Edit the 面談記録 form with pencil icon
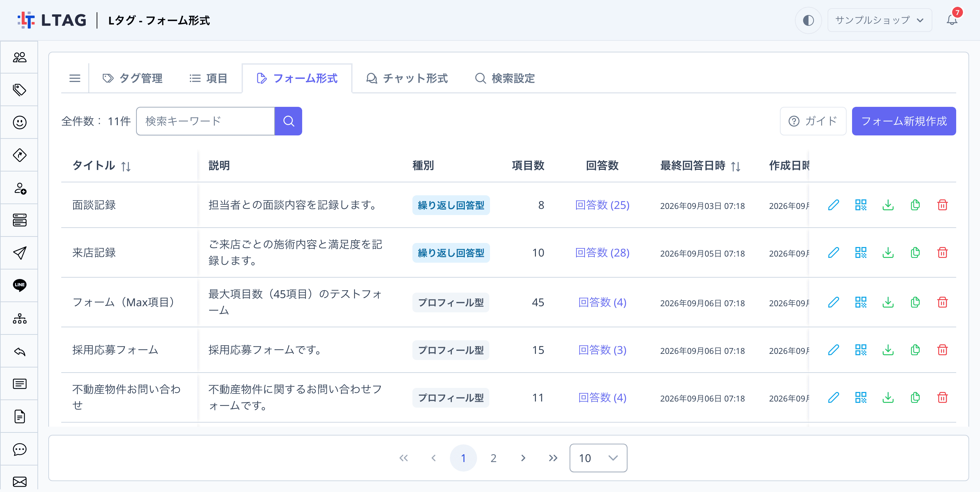The image size is (980, 492). (833, 205)
